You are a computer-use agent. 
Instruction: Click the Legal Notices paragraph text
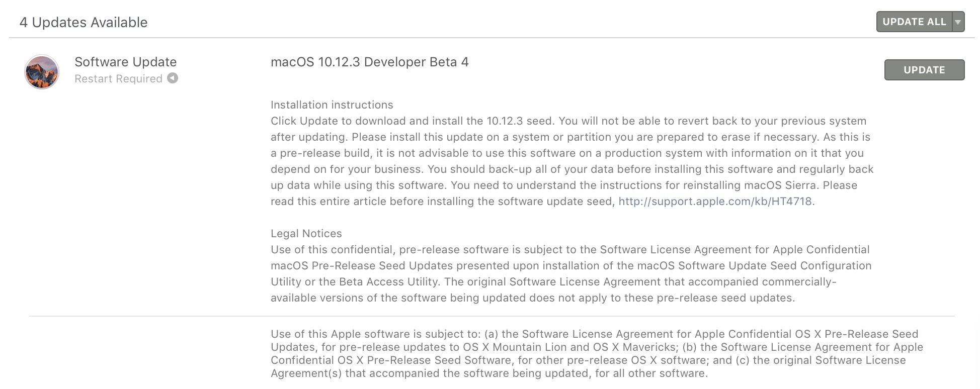point(570,273)
